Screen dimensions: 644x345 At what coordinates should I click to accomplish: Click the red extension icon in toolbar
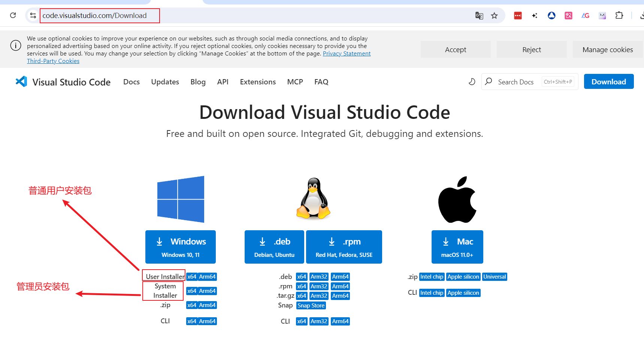coord(518,15)
